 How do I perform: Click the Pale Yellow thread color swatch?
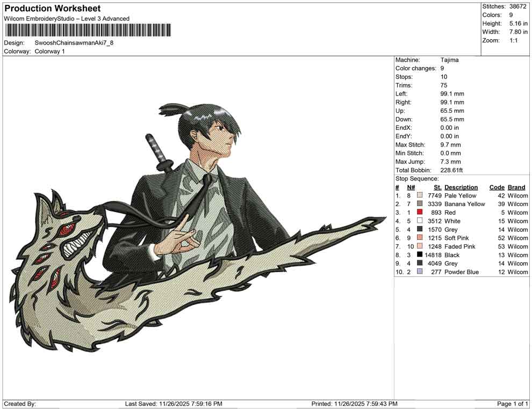point(420,195)
